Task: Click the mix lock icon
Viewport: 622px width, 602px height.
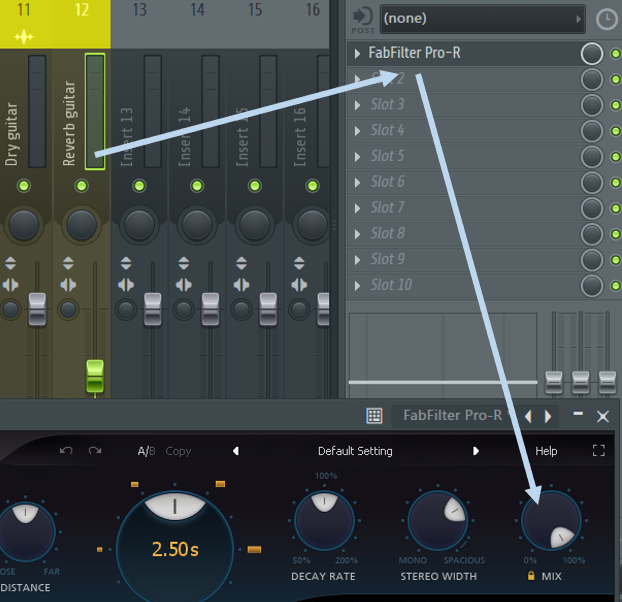Action: (531, 575)
